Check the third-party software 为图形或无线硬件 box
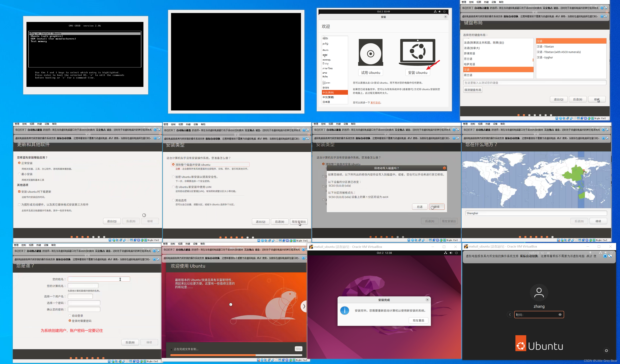 (19, 204)
